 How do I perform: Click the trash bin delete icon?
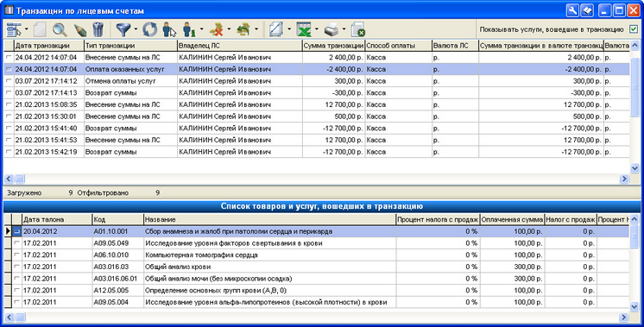98,29
